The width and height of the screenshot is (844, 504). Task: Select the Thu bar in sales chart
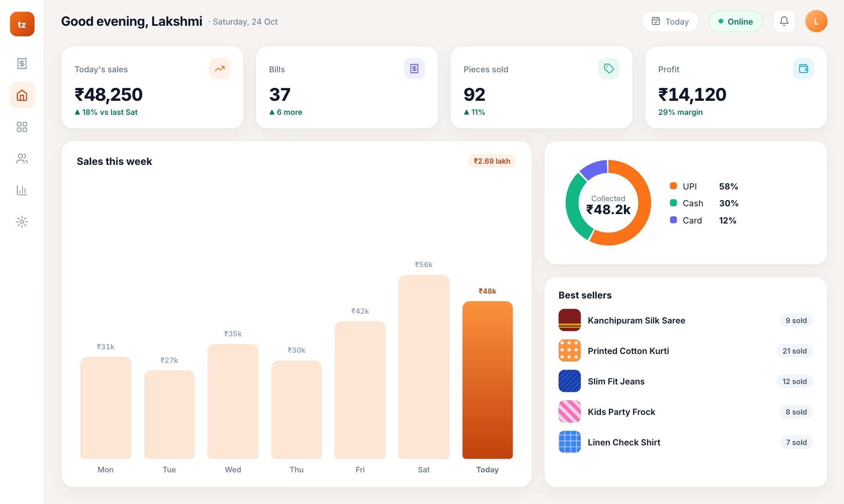pos(297,409)
